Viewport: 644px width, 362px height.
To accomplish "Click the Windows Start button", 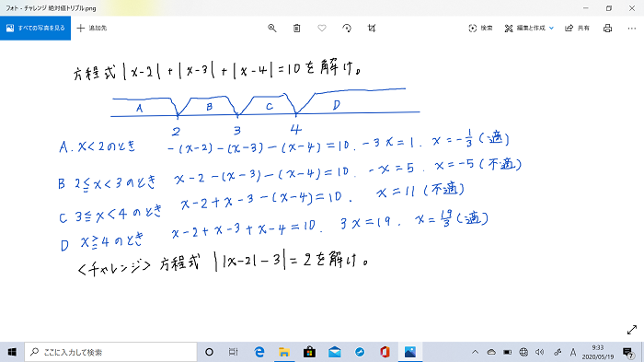I will pyautogui.click(x=12, y=352).
